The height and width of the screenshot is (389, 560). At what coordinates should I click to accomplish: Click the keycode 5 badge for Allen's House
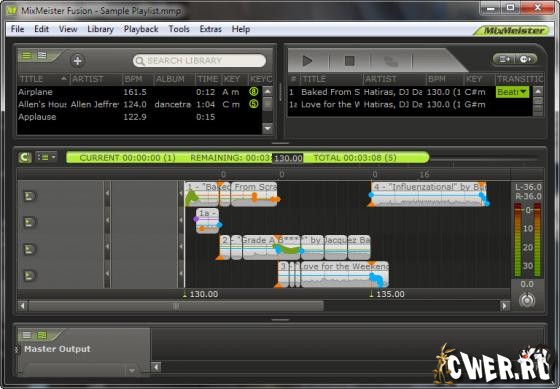tap(254, 104)
